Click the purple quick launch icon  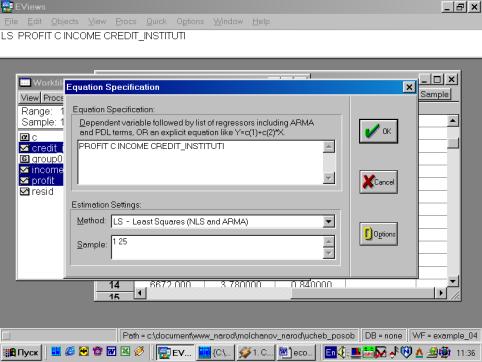click(x=98, y=351)
